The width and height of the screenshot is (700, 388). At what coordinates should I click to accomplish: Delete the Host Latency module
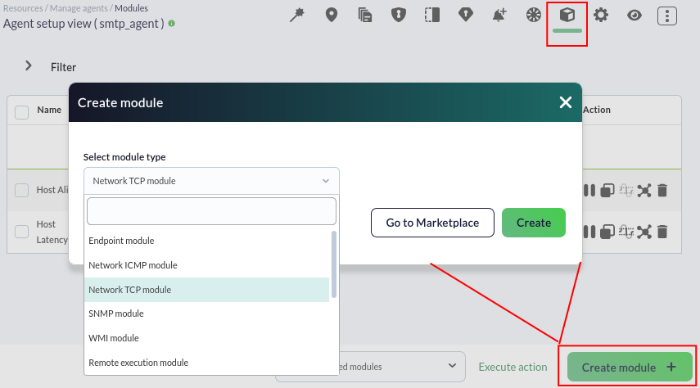point(662,232)
